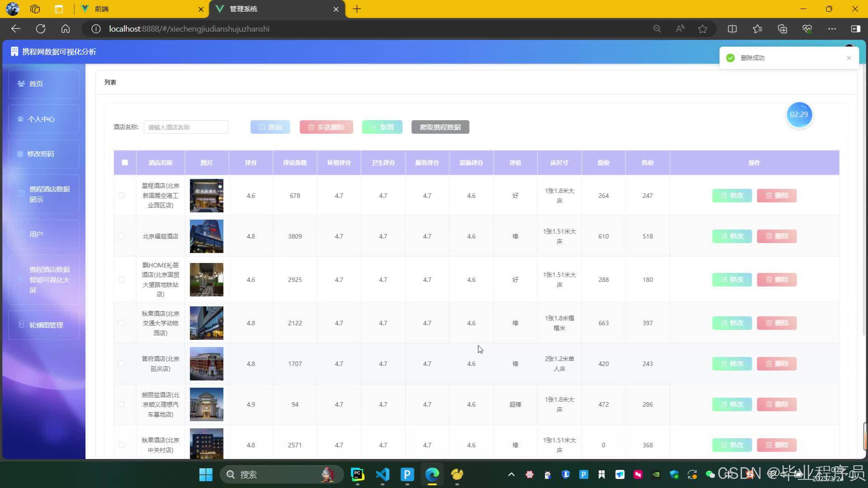Screen dimensions: 868x488
Task: Toggle the select-all header checkbox
Action: (125, 163)
